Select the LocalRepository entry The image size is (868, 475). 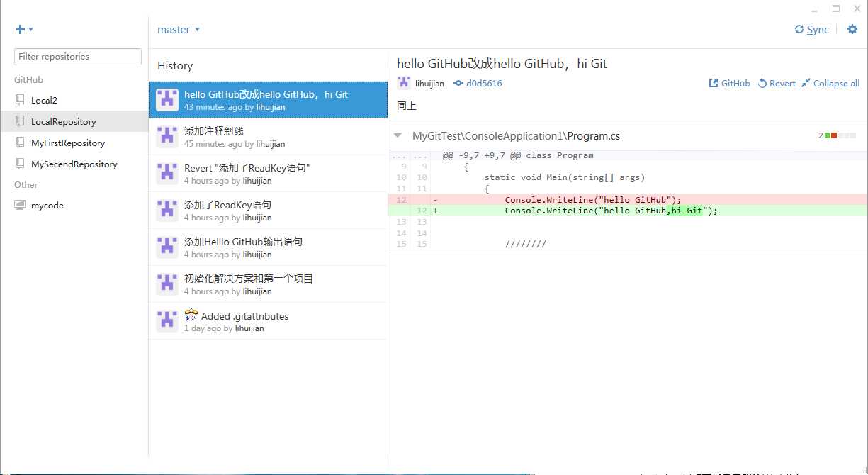point(74,122)
